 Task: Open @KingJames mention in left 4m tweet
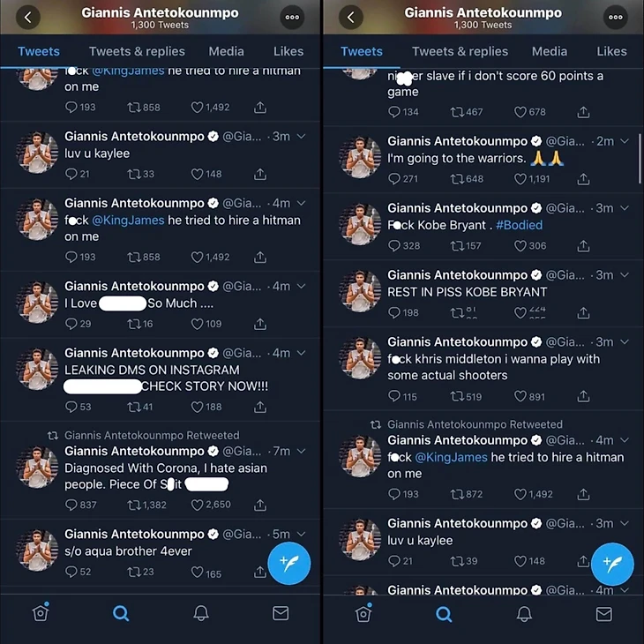click(128, 221)
